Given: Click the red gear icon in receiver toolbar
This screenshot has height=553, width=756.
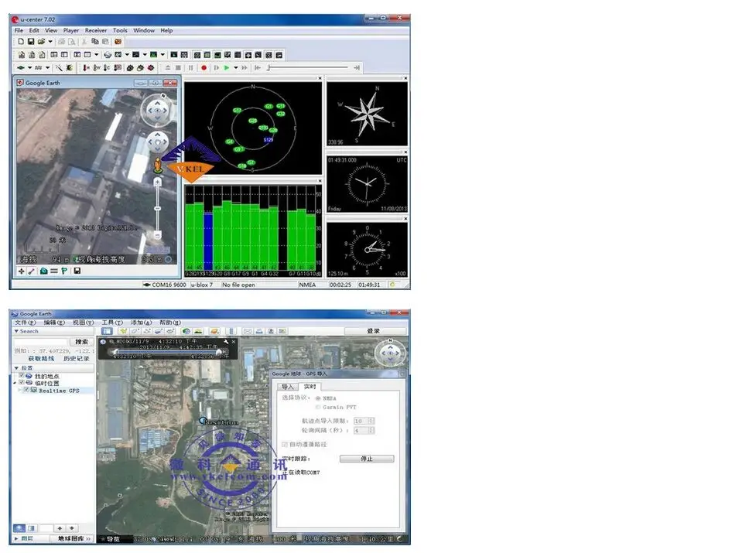Looking at the screenshot, I should (151, 68).
